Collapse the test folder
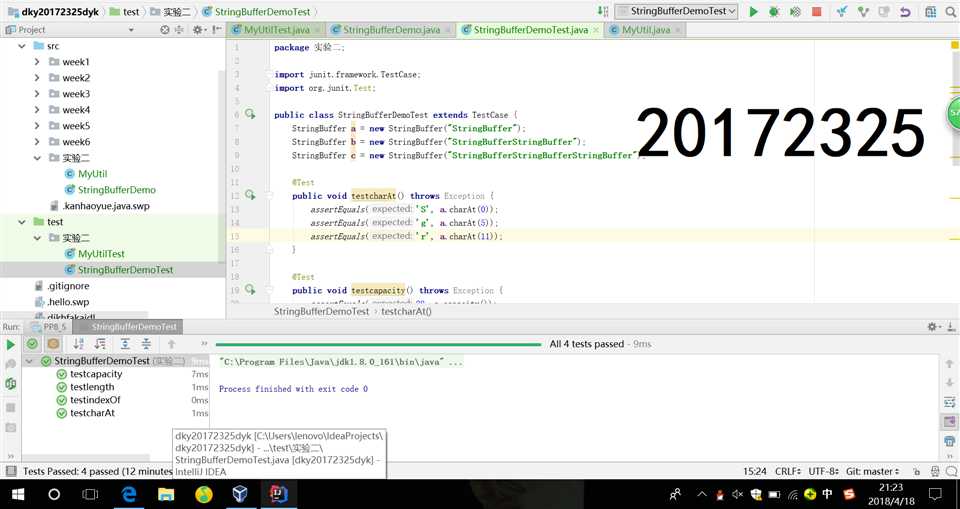Image resolution: width=960 pixels, height=509 pixels. click(22, 222)
